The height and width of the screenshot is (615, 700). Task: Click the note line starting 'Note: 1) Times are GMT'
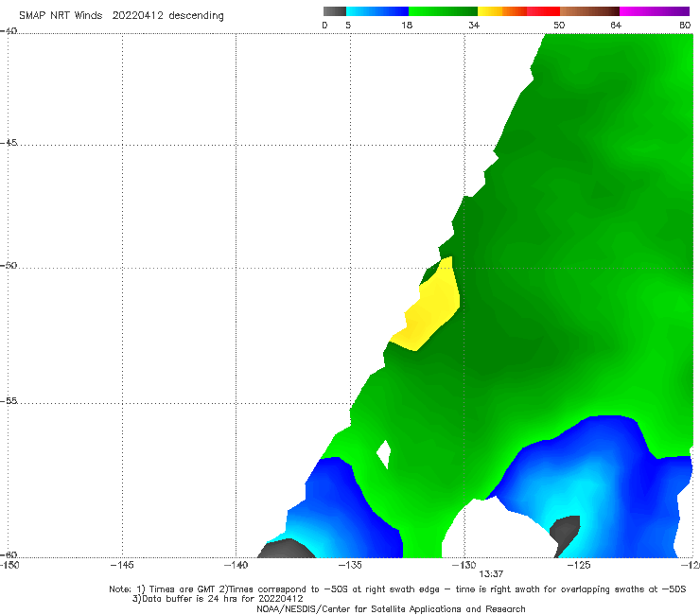pyautogui.click(x=397, y=589)
